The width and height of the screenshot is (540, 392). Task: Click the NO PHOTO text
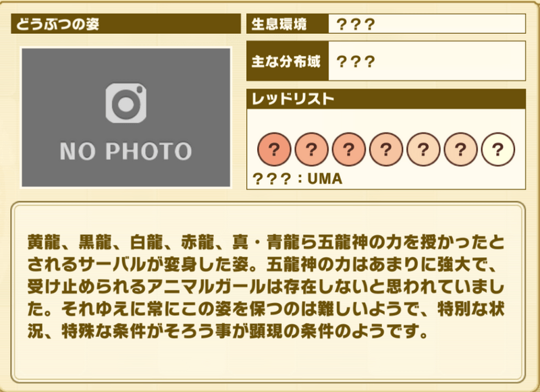pos(126,151)
